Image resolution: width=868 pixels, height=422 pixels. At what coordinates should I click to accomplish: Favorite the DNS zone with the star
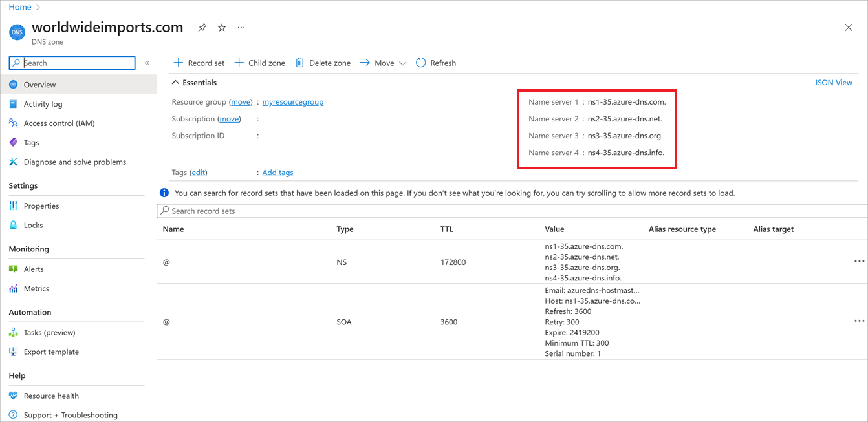tap(221, 28)
